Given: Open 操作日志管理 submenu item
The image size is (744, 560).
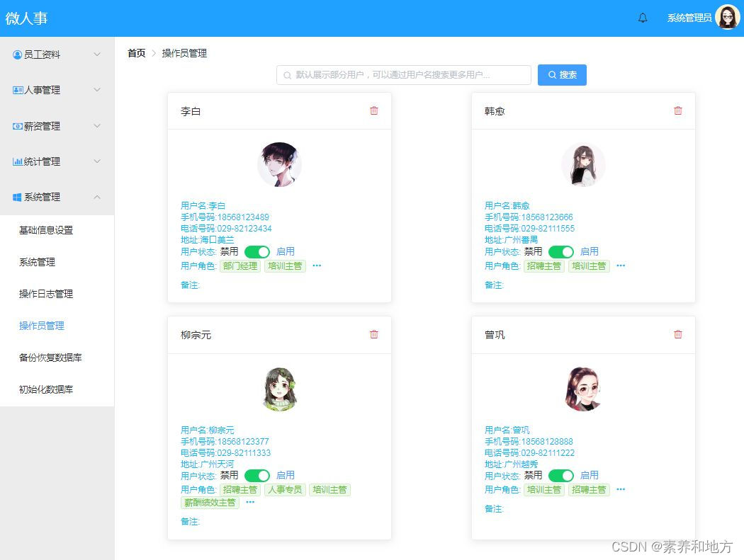Looking at the screenshot, I should point(57,294).
